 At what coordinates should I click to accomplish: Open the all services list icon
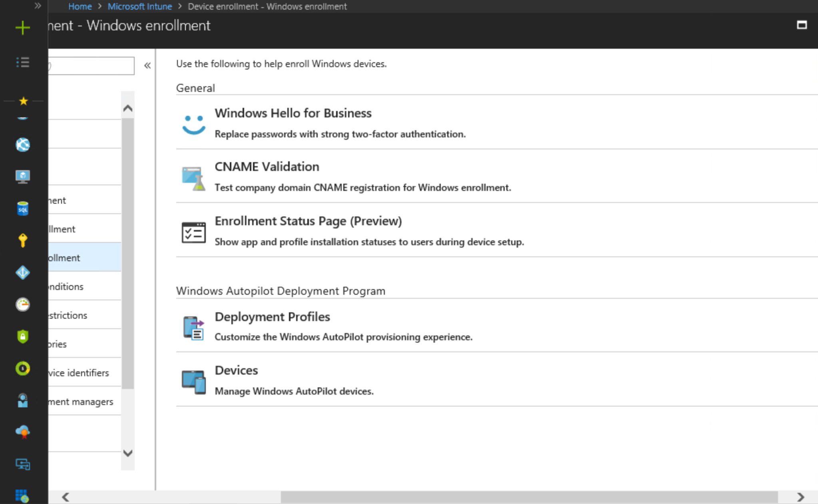click(23, 62)
